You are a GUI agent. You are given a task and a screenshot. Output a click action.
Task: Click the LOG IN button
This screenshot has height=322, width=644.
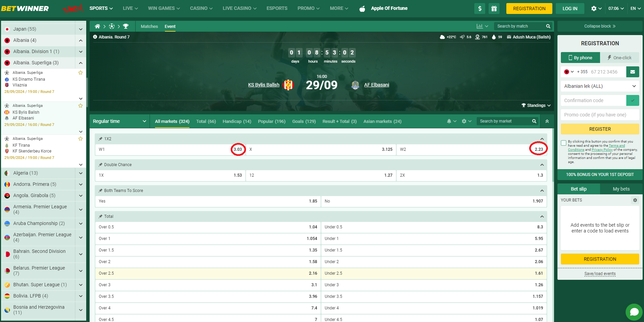click(570, 9)
